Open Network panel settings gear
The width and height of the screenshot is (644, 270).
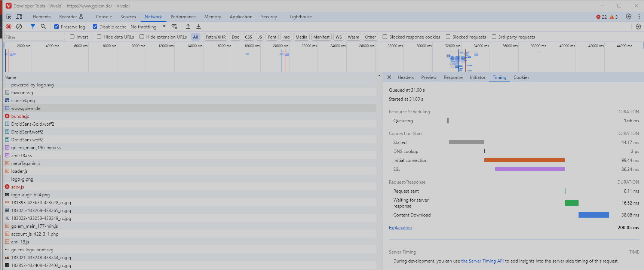click(x=638, y=27)
